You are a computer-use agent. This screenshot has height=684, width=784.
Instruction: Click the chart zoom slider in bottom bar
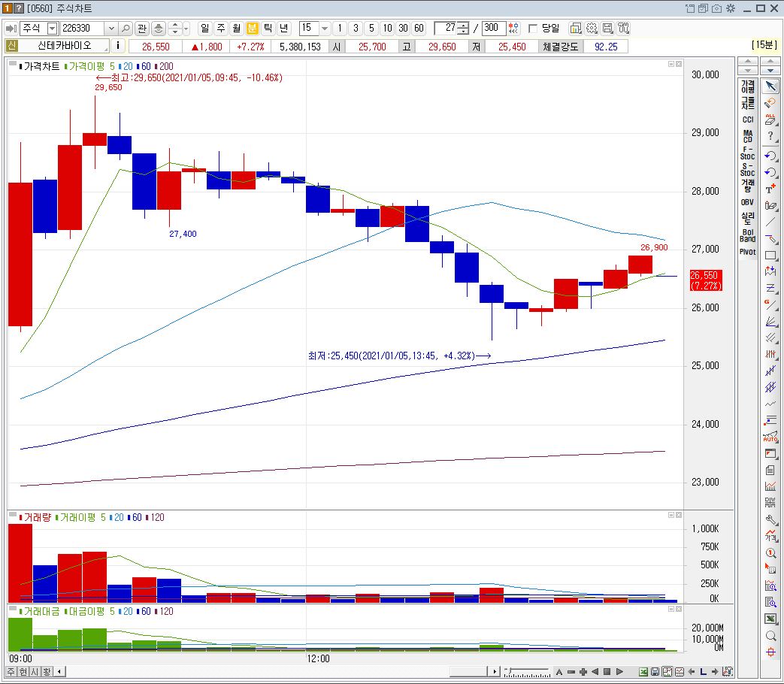point(527,672)
